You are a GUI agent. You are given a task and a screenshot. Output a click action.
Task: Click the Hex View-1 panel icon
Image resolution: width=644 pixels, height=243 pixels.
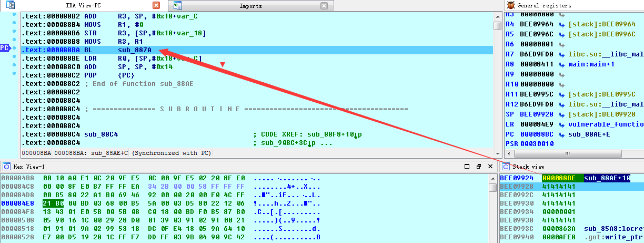point(7,166)
